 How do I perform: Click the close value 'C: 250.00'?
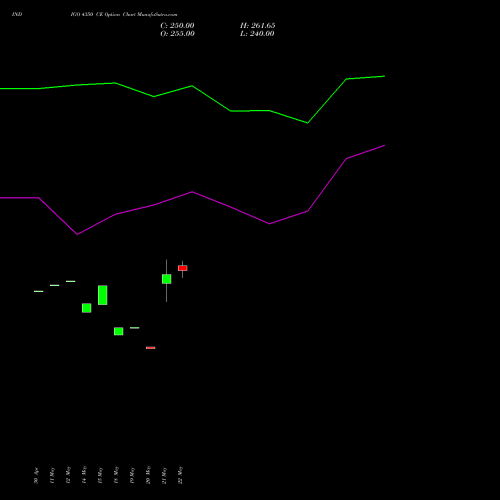click(x=177, y=26)
